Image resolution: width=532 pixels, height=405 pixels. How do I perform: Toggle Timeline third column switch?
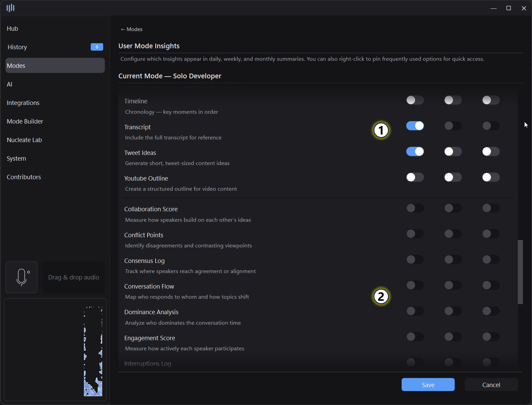pyautogui.click(x=491, y=100)
